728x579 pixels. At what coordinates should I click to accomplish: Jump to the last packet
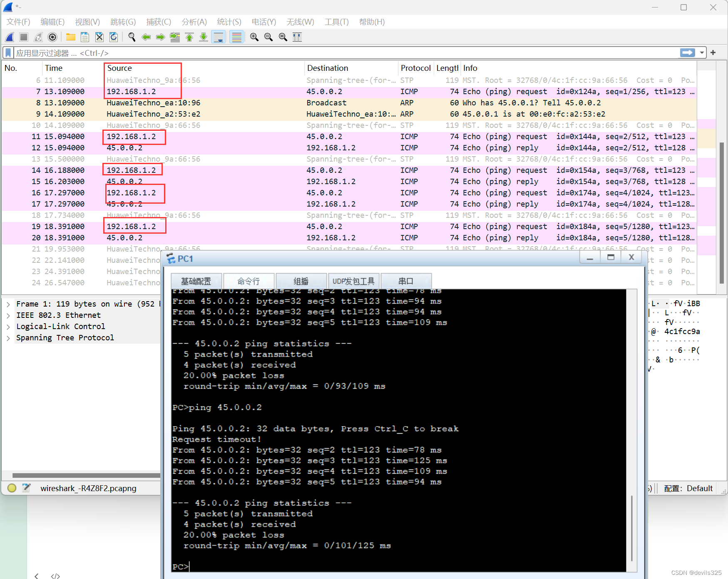pyautogui.click(x=204, y=37)
